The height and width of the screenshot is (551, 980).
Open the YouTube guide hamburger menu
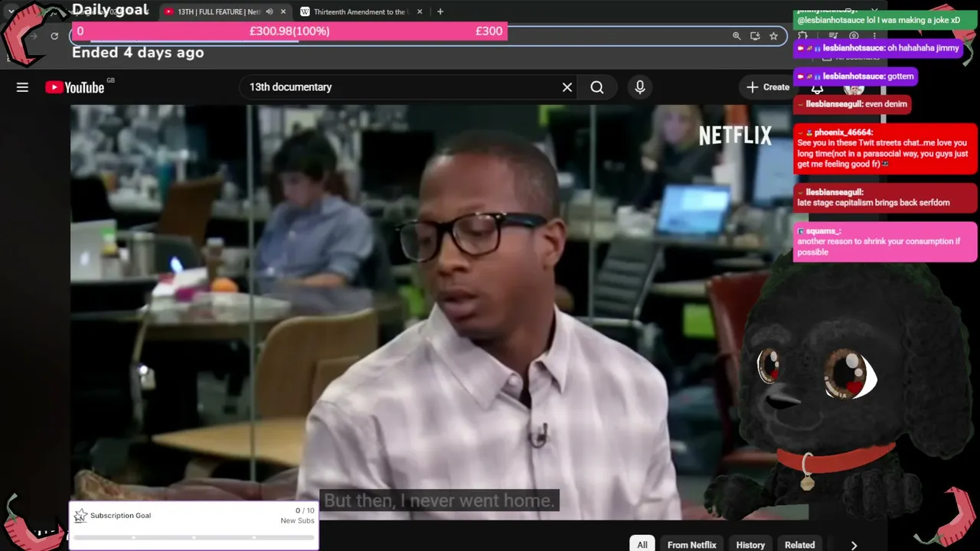22,87
